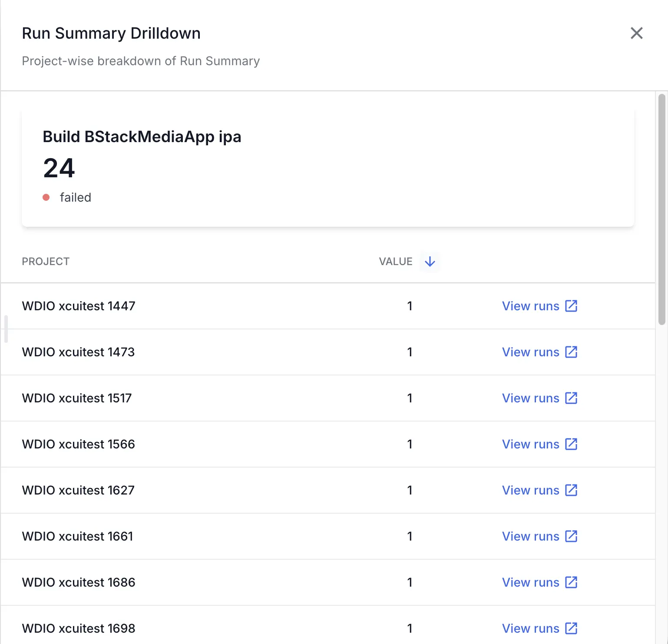The height and width of the screenshot is (644, 668).
Task: Click value 1 in WDIO xcuitest 1686 row
Action: (410, 582)
